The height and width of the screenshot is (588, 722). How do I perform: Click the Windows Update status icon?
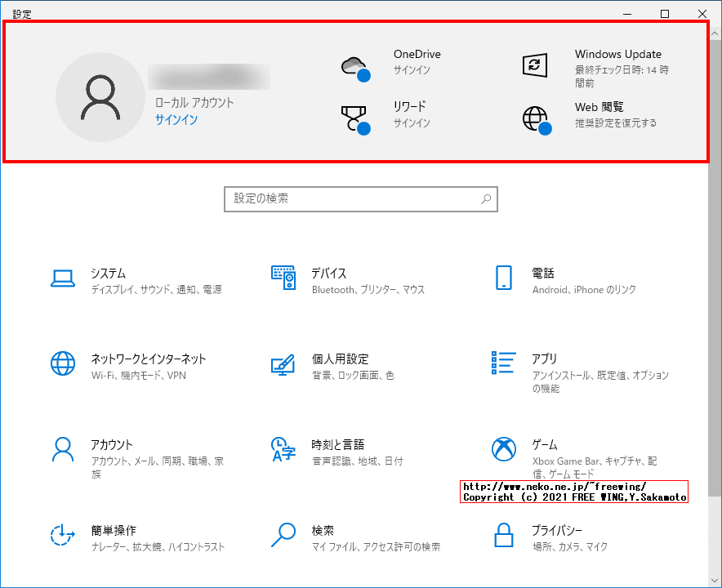tap(535, 63)
